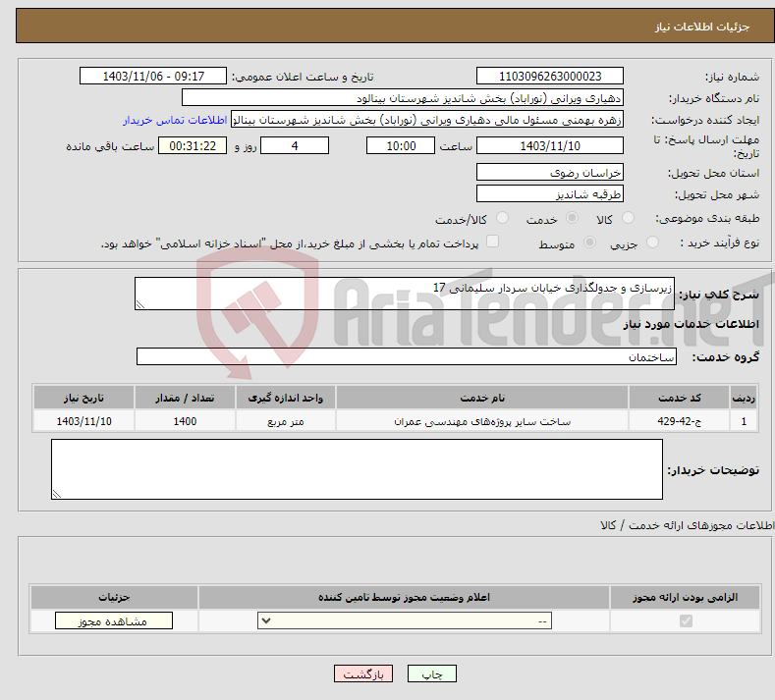This screenshot has width=775, height=700.
Task: Click the بازگشت back button
Action: [x=363, y=673]
